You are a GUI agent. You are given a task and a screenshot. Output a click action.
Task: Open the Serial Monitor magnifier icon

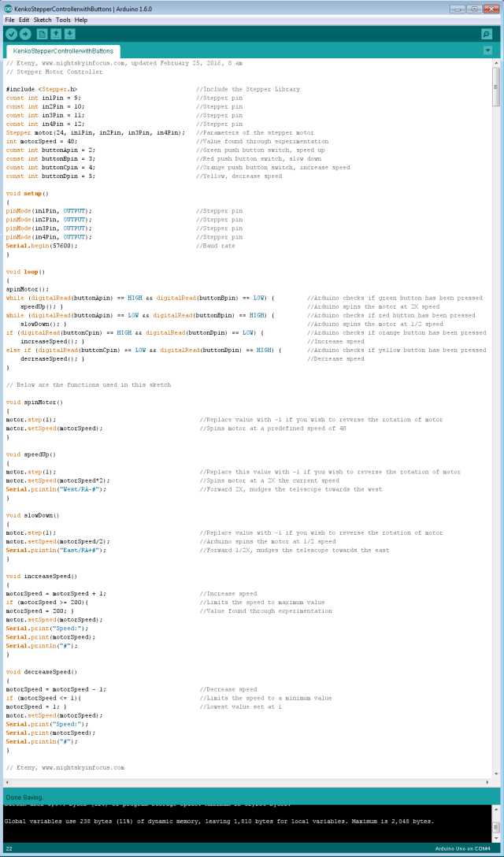tap(487, 35)
